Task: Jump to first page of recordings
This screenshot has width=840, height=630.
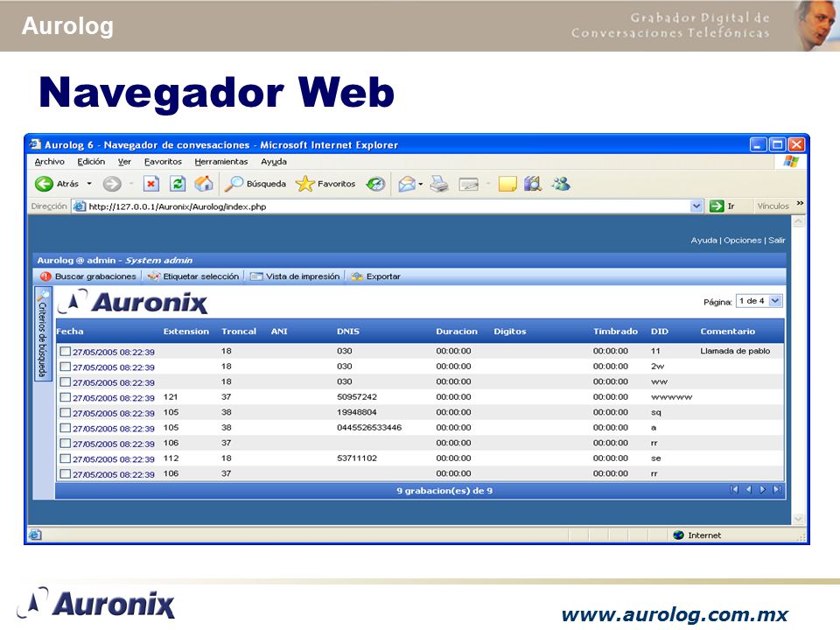Action: [x=734, y=490]
